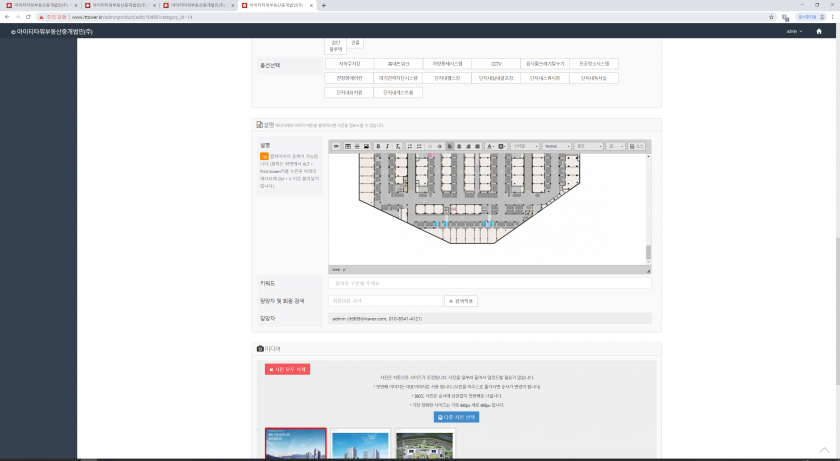
Task: Click the 사진 모두 삭제 button
Action: coord(287,369)
